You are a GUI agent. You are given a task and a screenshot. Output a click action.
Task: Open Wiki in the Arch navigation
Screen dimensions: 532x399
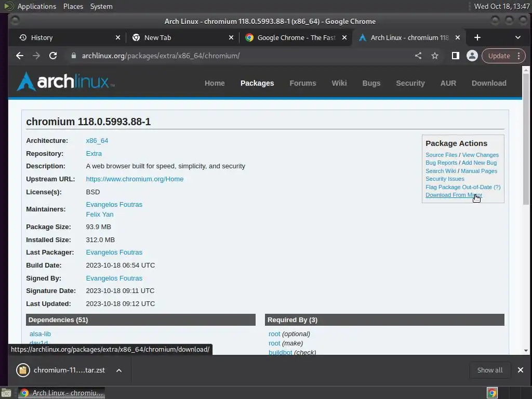tap(339, 83)
